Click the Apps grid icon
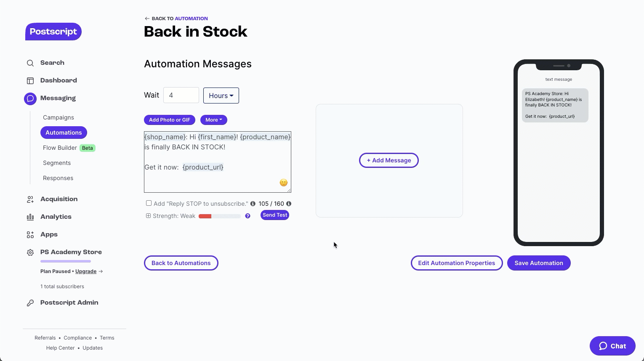 pos(30,235)
